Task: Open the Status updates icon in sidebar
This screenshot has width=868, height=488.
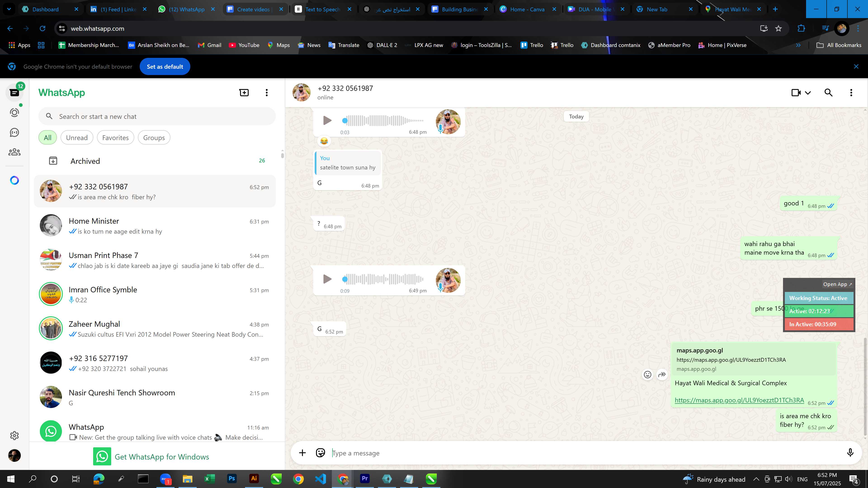Action: click(14, 113)
